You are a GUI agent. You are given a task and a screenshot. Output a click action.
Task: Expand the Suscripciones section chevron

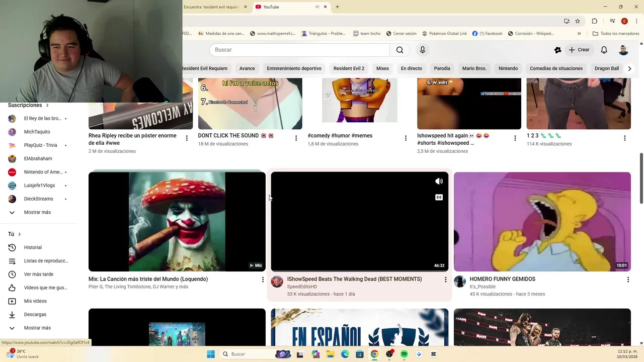click(47, 105)
